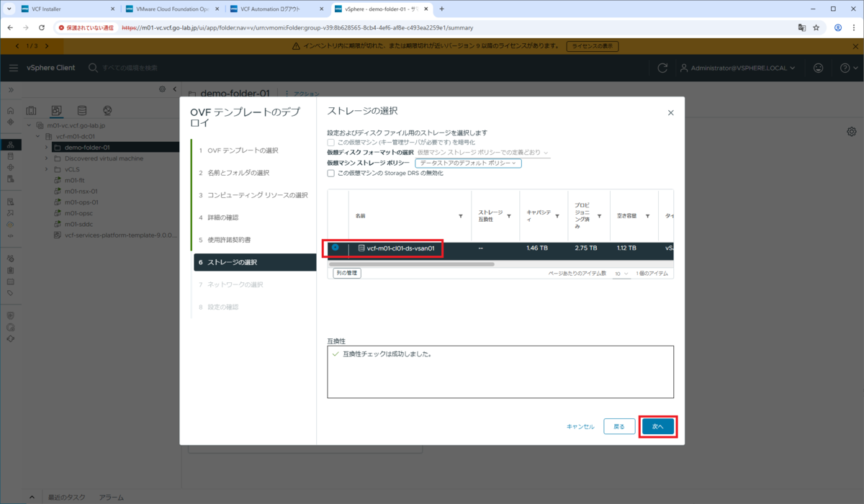
Task: Open Chrome three-dot menu
Action: (x=855, y=27)
